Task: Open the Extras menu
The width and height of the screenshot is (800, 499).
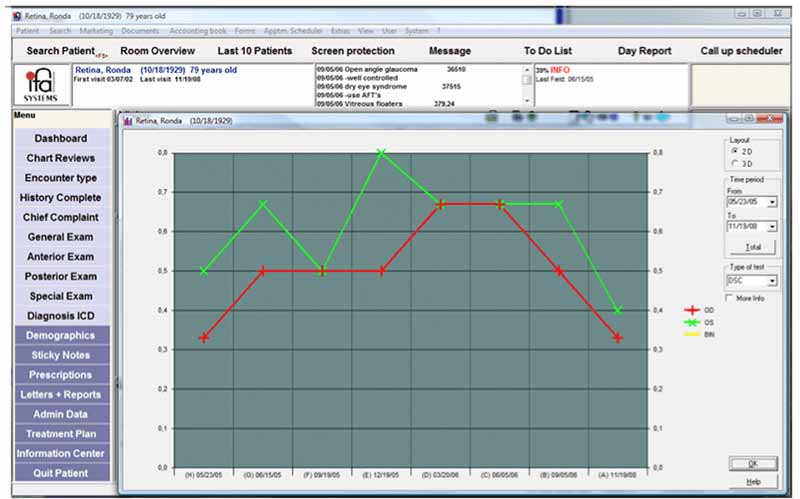Action: 340,31
